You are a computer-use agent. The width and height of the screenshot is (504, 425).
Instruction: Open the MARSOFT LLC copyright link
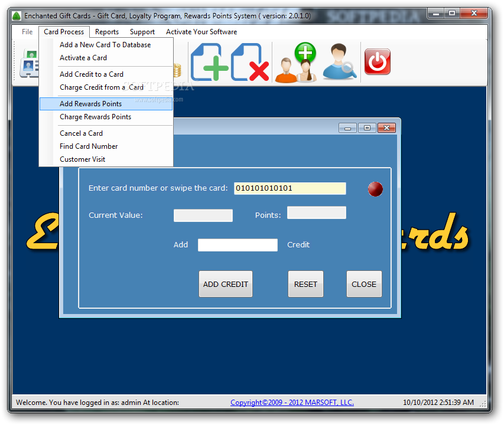coord(292,402)
